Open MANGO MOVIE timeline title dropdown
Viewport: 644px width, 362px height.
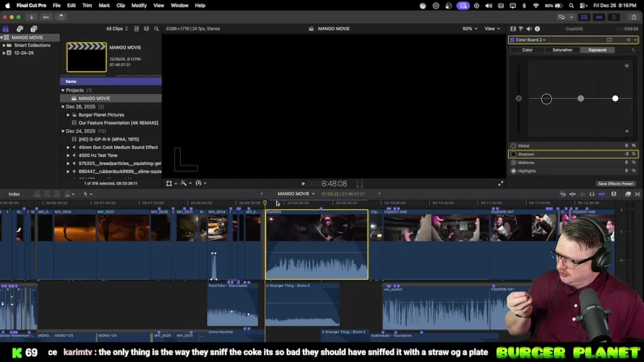click(x=296, y=194)
